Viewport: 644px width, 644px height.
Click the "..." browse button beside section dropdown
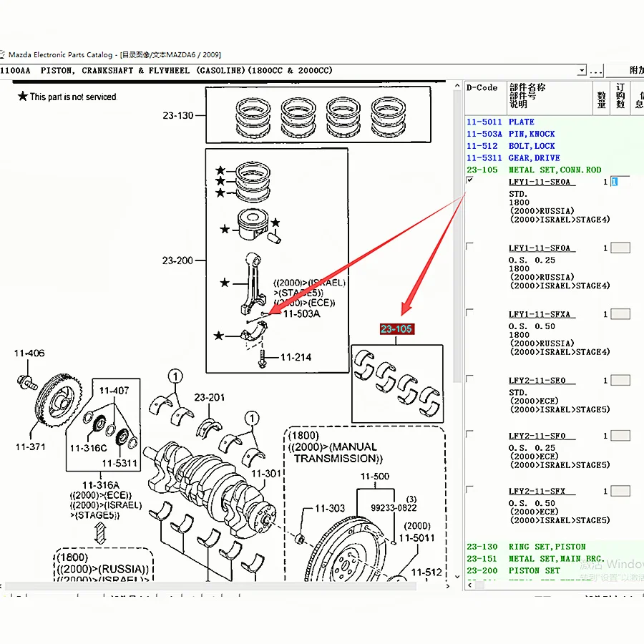596,71
